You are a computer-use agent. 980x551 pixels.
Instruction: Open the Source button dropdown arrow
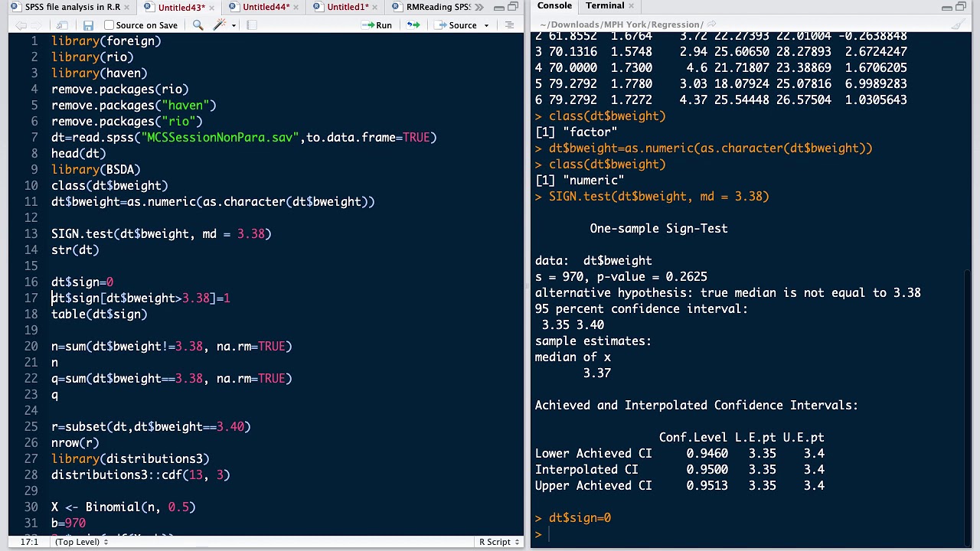click(486, 25)
